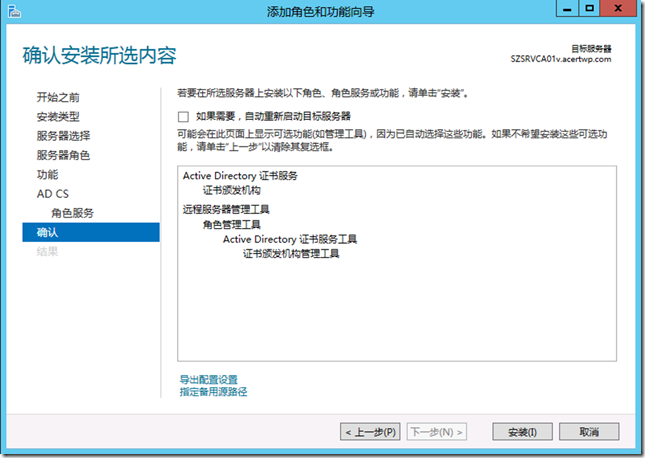Open the 角色服务 sub-step
This screenshot has height=458, width=645.
[72, 213]
